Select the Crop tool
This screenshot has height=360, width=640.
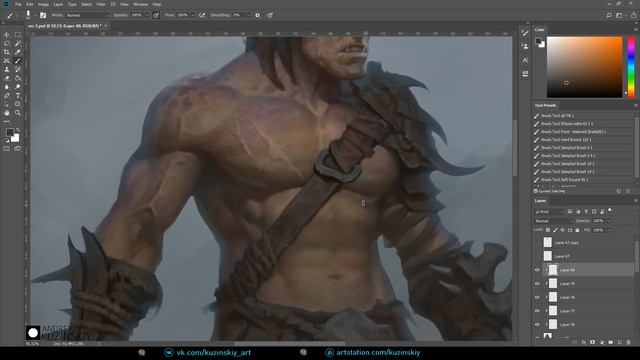click(x=7, y=52)
